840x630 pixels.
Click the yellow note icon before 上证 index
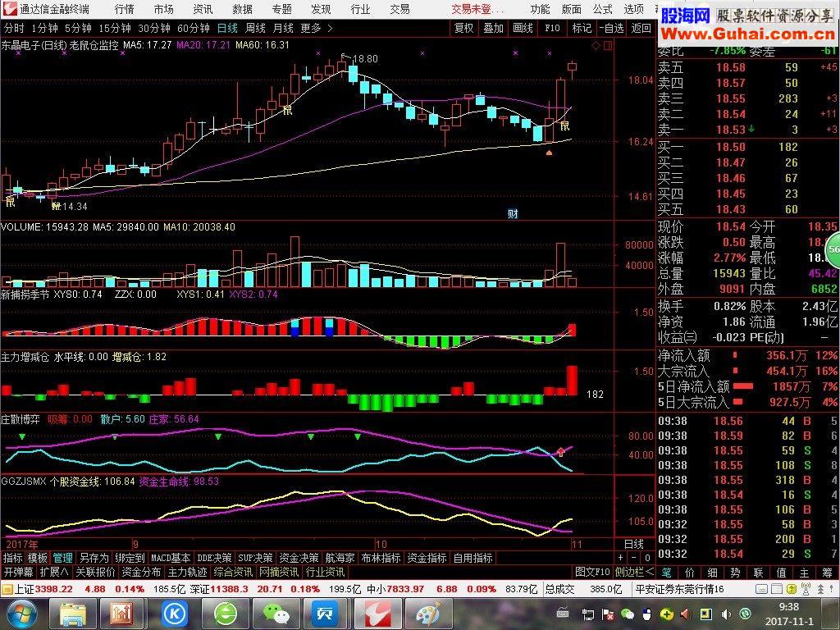click(x=7, y=590)
